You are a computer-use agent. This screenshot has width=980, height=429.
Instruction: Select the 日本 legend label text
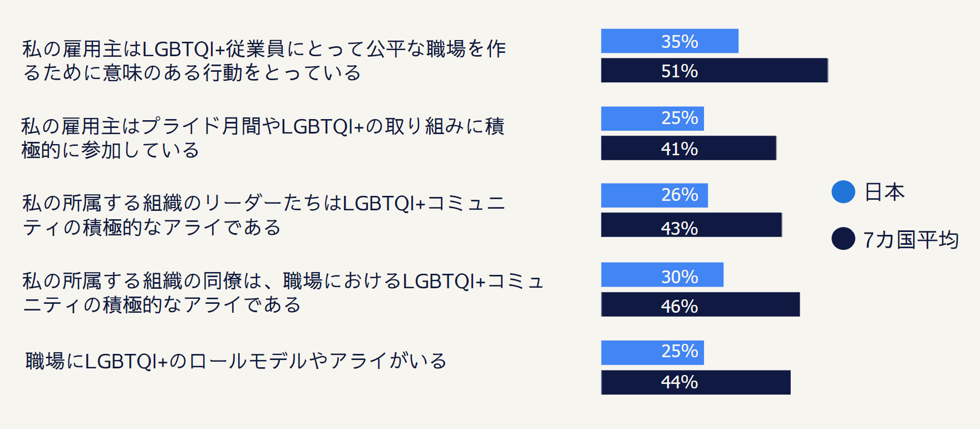[884, 193]
